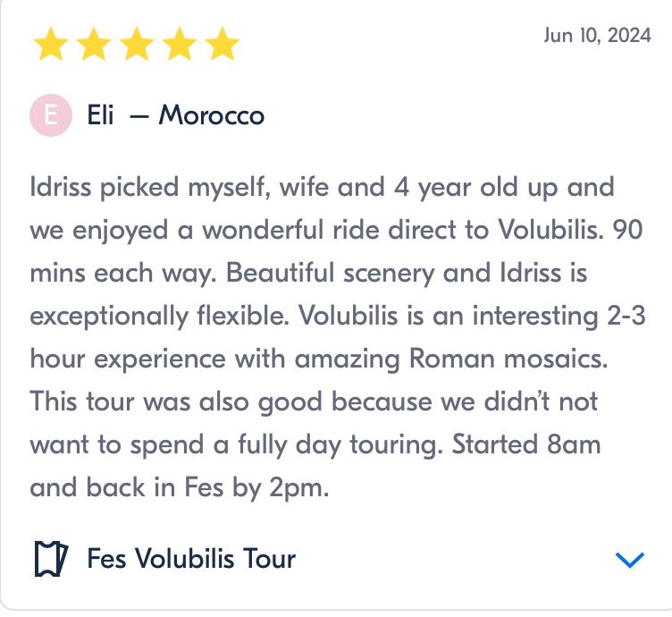Image resolution: width=672 pixels, height=617 pixels.
Task: Expand the review with the blue chevron
Action: coord(630,560)
